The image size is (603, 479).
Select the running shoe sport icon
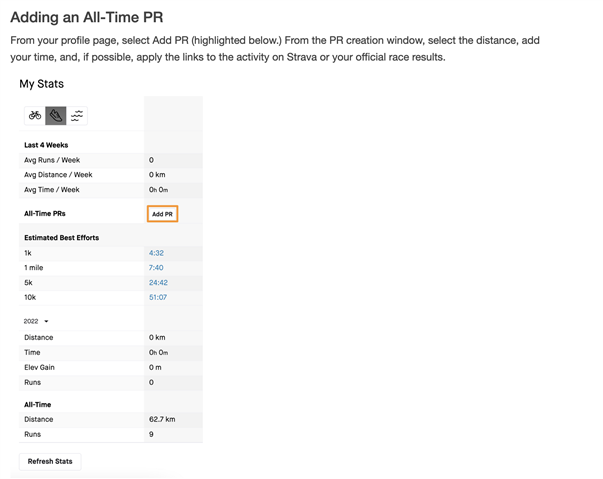coord(56,115)
